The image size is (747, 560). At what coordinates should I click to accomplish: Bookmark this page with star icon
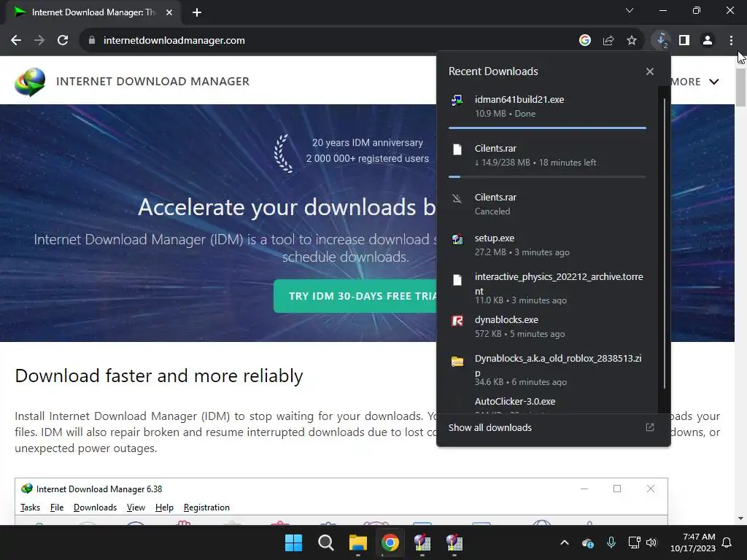pyautogui.click(x=632, y=41)
